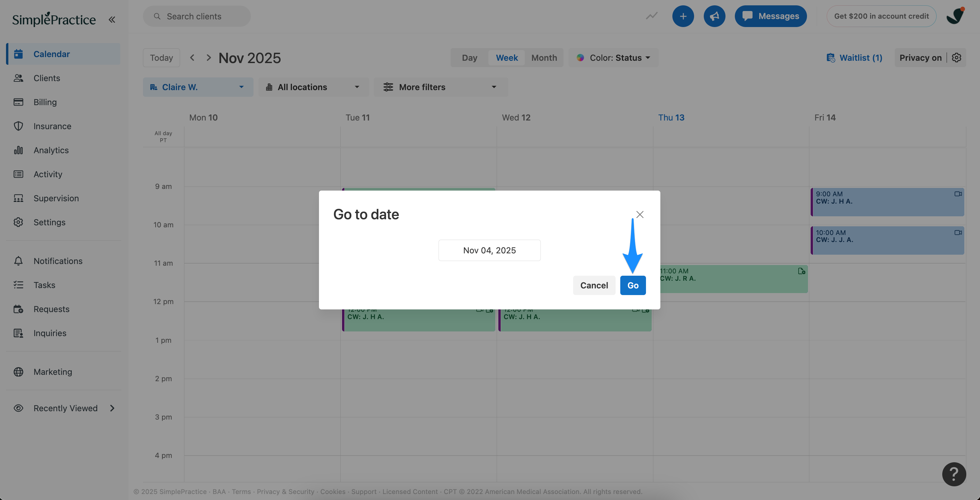Open Support footer link
Image resolution: width=980 pixels, height=500 pixels.
pos(364,492)
